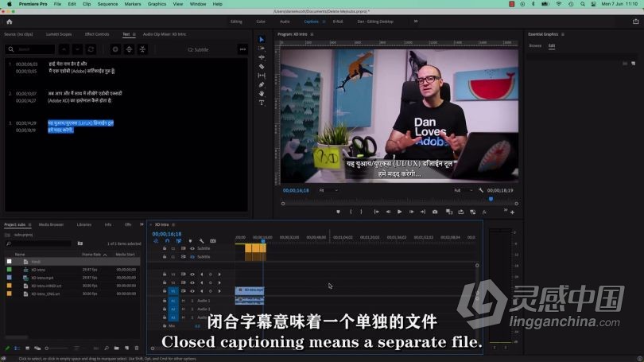Viewport: 644px width, 362px height.
Task: Open Essential Graphics panel menu
Action: coord(563,34)
